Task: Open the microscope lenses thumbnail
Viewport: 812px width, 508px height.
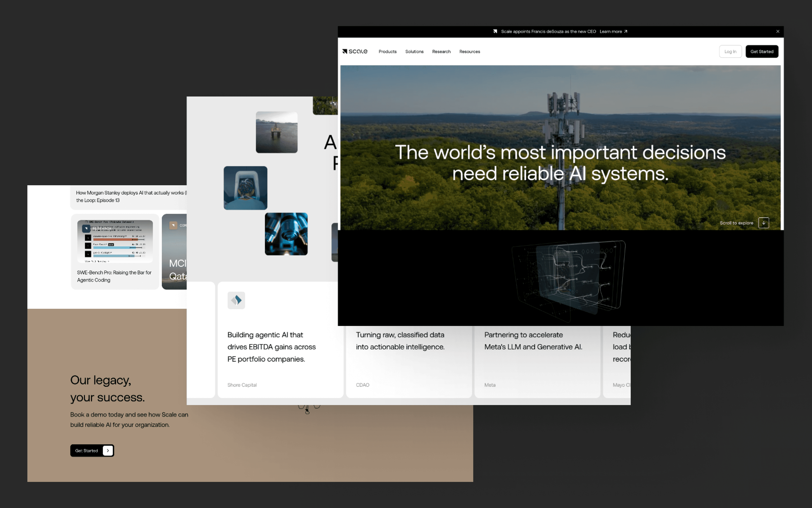Action: point(286,234)
